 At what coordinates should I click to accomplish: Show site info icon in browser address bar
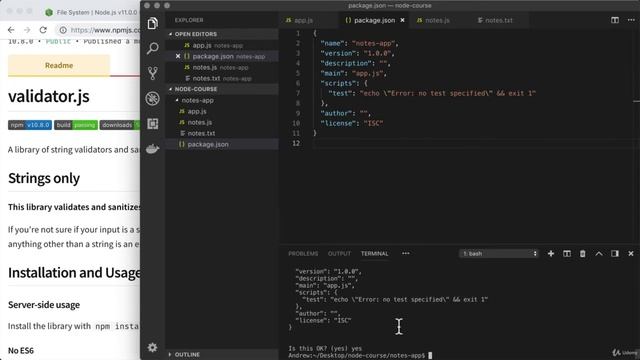[x=63, y=30]
